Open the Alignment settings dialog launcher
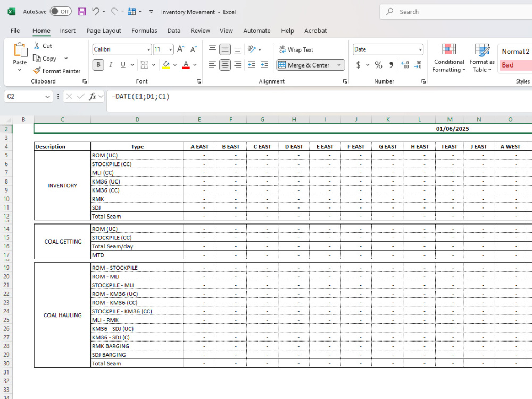This screenshot has width=532, height=399. click(x=345, y=81)
